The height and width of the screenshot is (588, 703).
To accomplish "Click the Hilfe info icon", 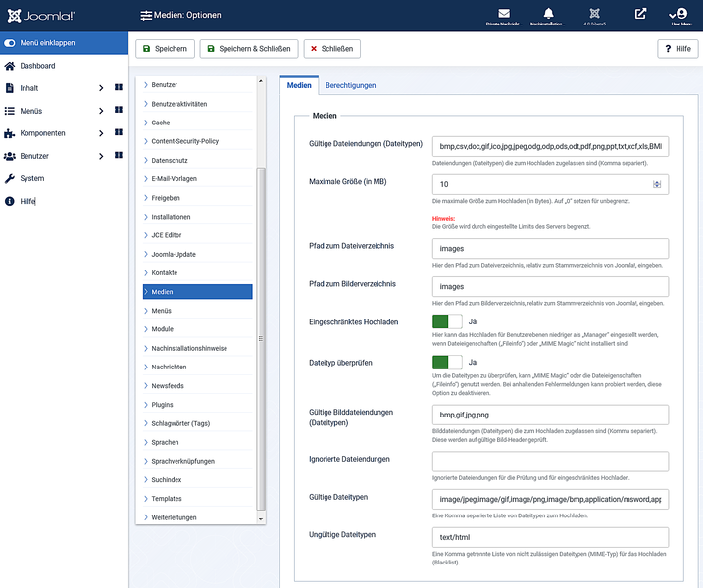I will coord(10,201).
